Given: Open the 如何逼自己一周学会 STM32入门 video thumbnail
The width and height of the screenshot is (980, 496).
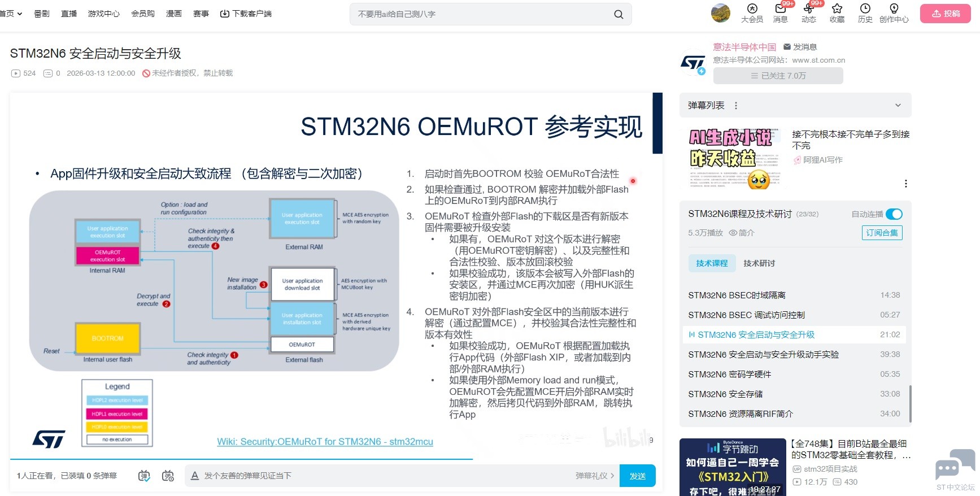Looking at the screenshot, I should click(x=733, y=467).
